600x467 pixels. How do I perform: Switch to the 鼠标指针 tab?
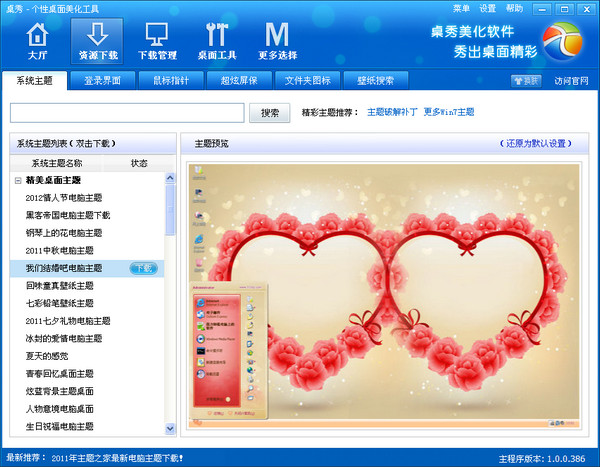pos(171,80)
